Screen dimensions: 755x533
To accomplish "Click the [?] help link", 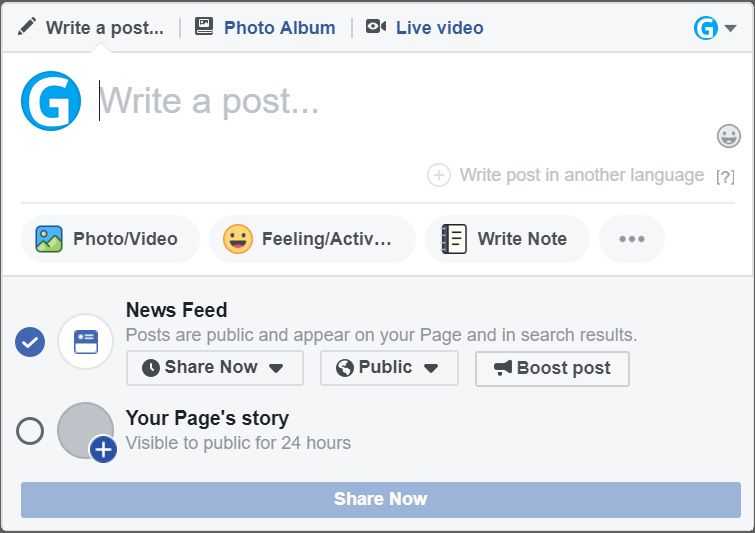I will 725,177.
